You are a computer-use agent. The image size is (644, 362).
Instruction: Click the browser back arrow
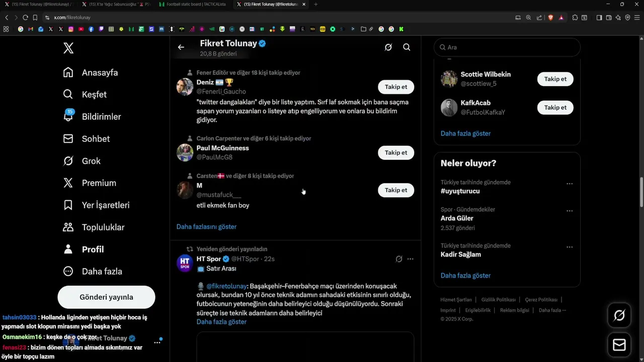7,18
